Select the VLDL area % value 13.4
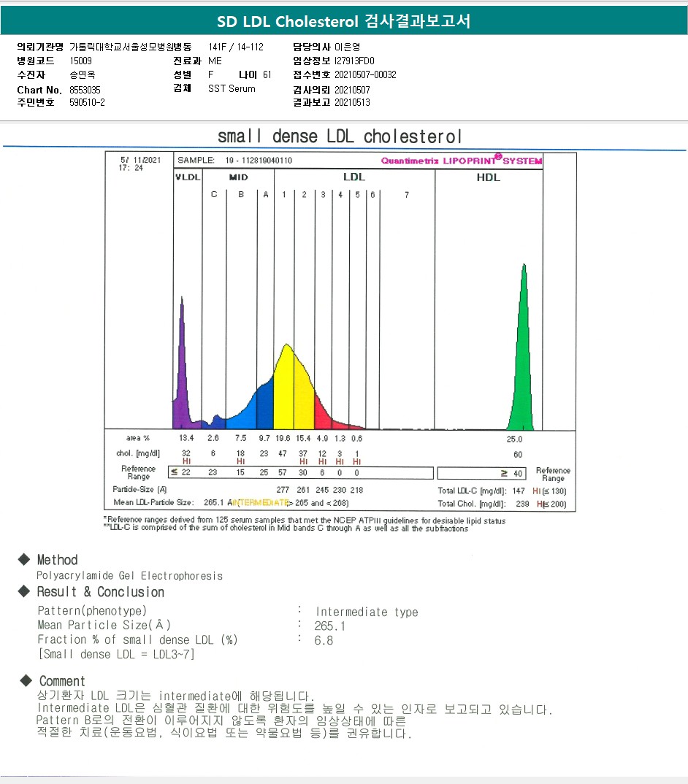 coord(186,438)
